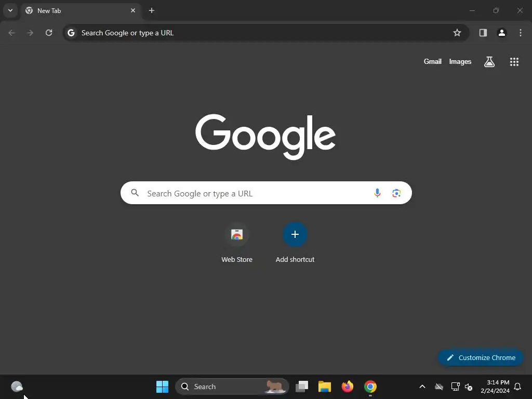Launch Firefox from the taskbar

point(348,387)
